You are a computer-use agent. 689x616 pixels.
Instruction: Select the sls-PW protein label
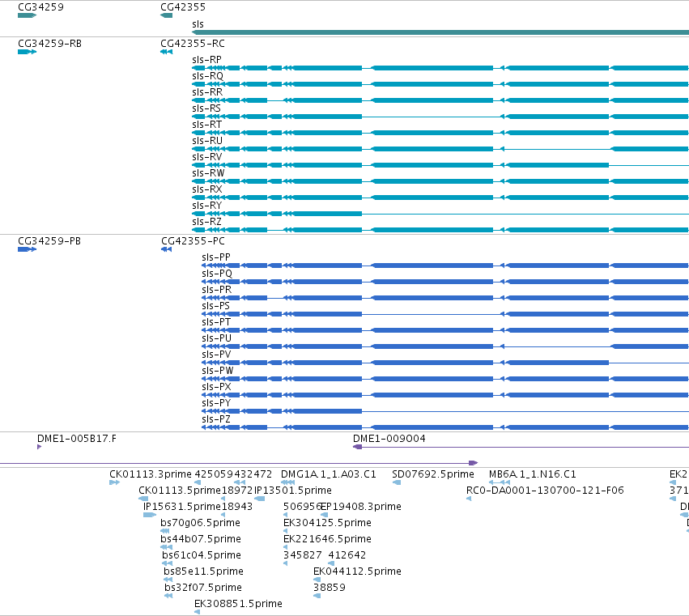click(217, 371)
